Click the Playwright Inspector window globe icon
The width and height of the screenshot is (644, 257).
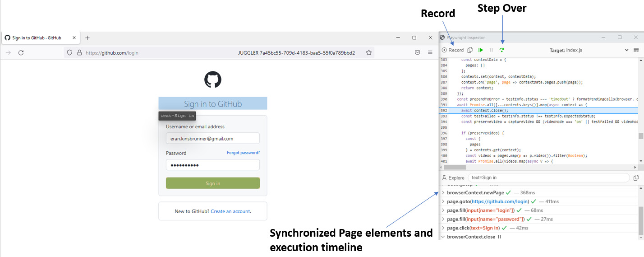point(442,37)
